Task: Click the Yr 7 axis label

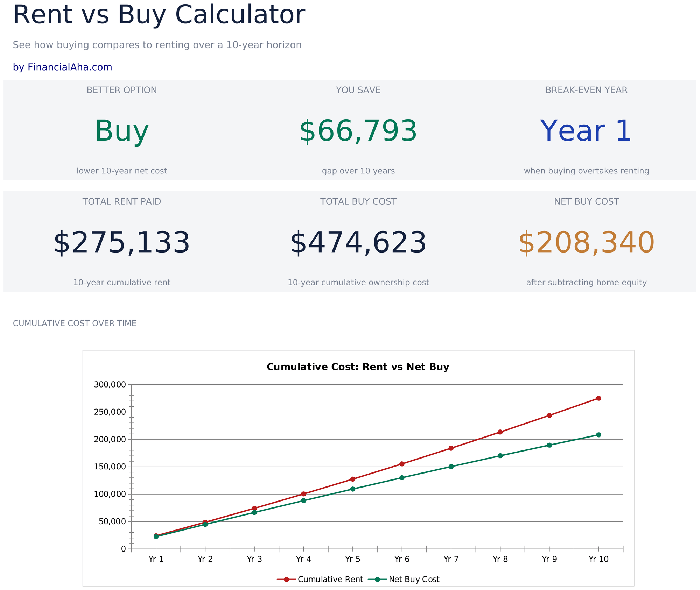Action: pos(451,559)
